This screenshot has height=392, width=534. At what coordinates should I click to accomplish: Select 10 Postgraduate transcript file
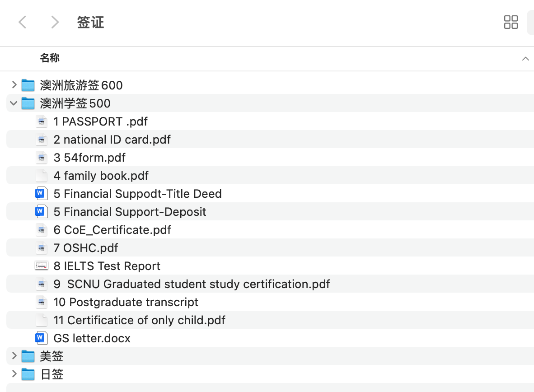[126, 302]
